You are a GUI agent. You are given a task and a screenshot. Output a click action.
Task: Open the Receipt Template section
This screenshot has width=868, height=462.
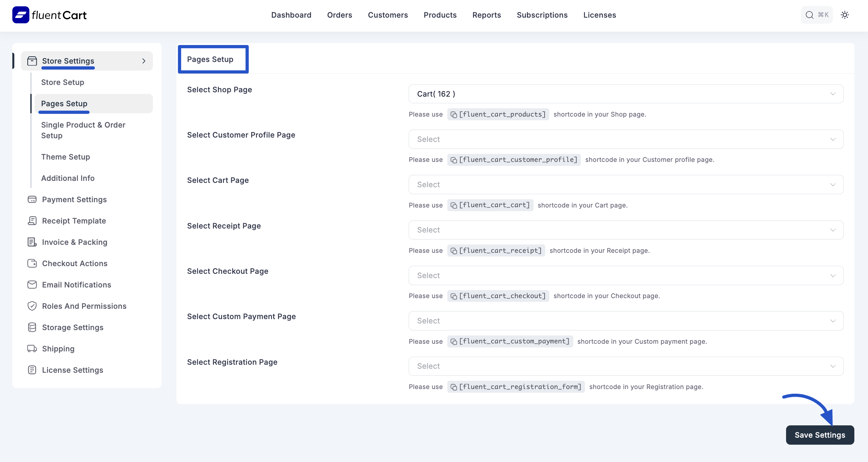tap(74, 221)
